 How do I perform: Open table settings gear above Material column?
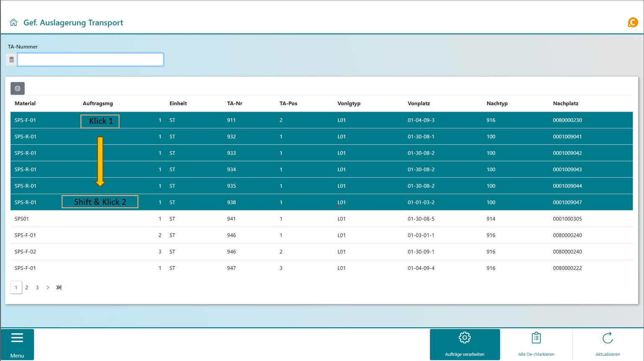point(18,89)
